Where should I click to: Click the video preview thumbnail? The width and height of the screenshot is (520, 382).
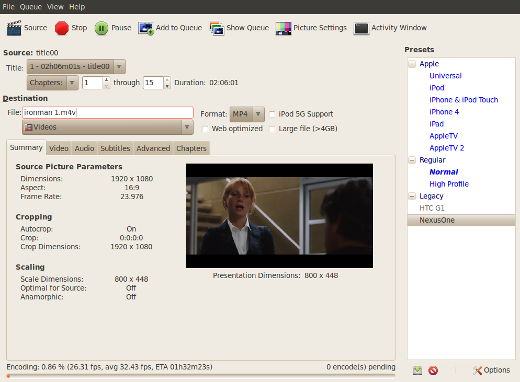(x=279, y=216)
